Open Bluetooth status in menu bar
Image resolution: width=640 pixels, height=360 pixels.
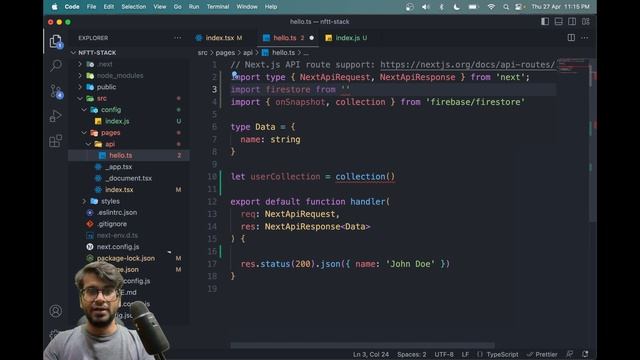pyautogui.click(x=442, y=7)
